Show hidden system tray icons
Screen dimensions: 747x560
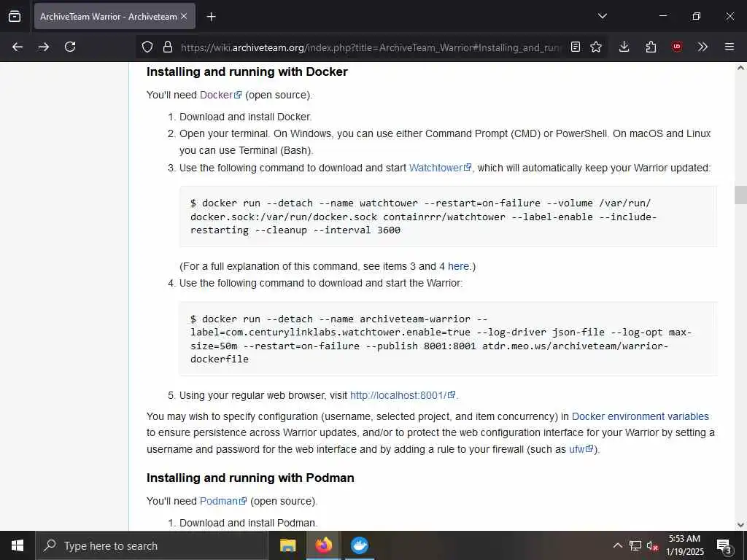pyautogui.click(x=617, y=545)
